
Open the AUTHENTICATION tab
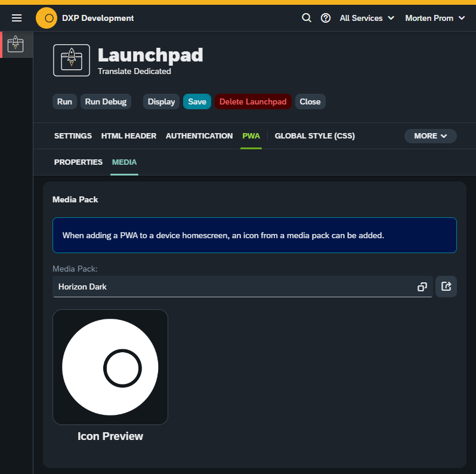pos(199,136)
